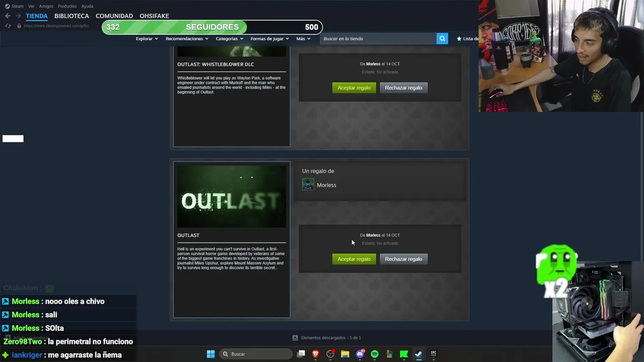The image size is (644, 362).
Task: Open the Amigos menu
Action: coord(46,6)
